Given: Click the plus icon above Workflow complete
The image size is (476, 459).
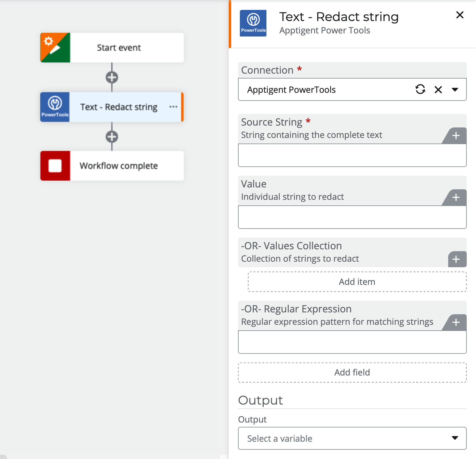Looking at the screenshot, I should click(112, 136).
